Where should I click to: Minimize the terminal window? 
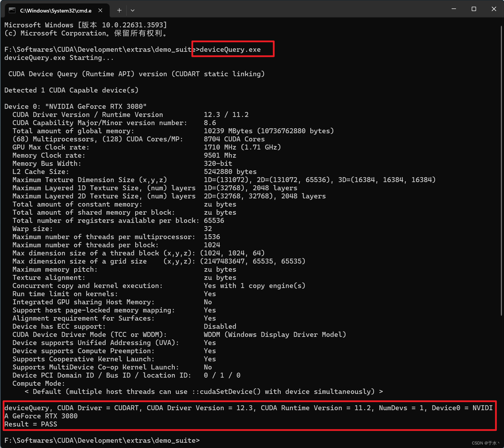[x=454, y=9]
